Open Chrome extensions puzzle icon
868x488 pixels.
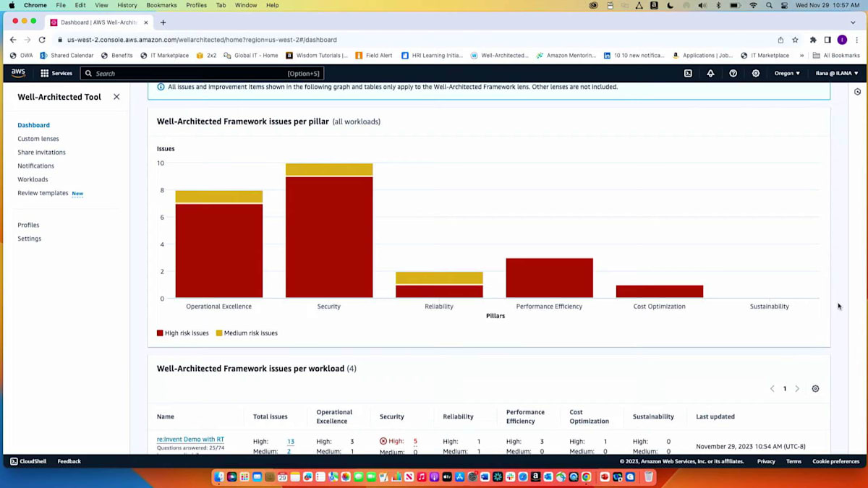point(813,40)
